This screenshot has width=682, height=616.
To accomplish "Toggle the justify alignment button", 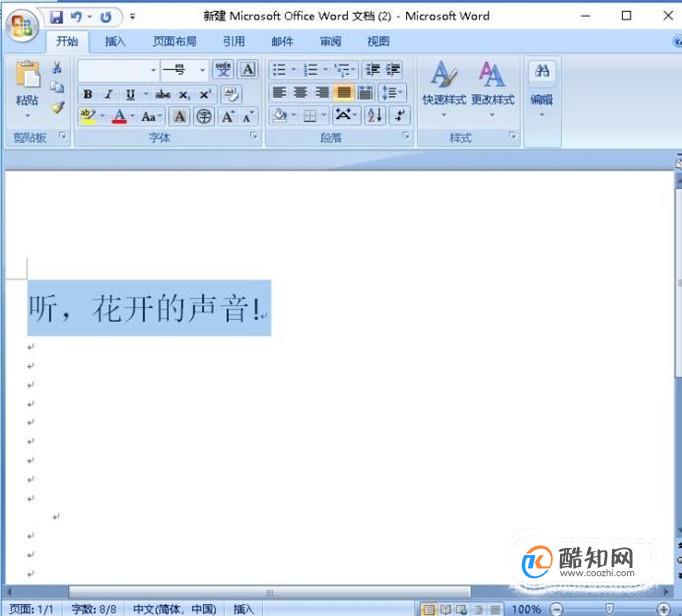I will (344, 92).
